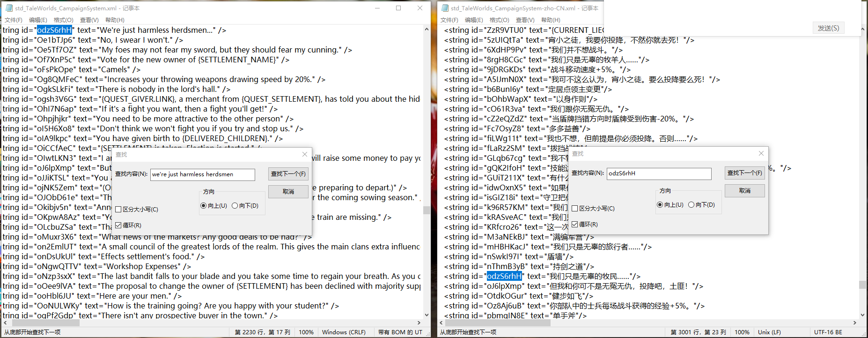Click 查找下一个(F) button in left Find dialog
The width and height of the screenshot is (868, 338).
click(288, 174)
